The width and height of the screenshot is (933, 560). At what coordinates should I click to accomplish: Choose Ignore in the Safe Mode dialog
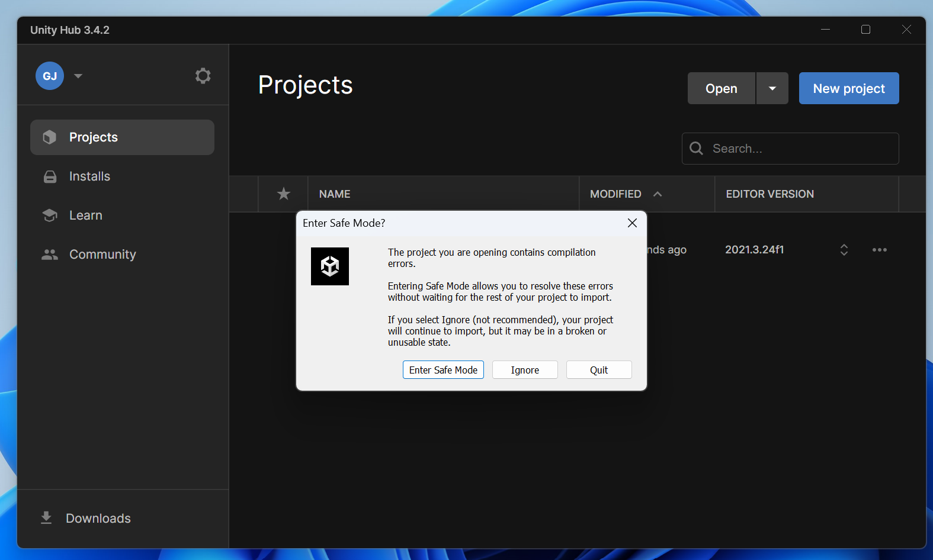(525, 370)
